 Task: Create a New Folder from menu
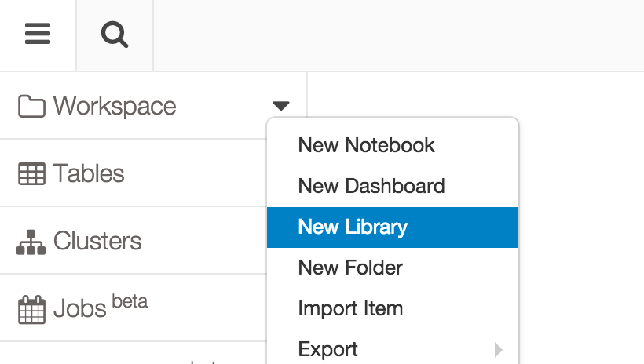click(350, 268)
